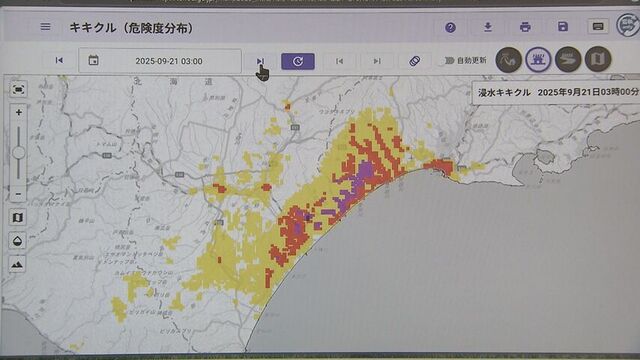Click the save floppy icon

pyautogui.click(x=563, y=27)
